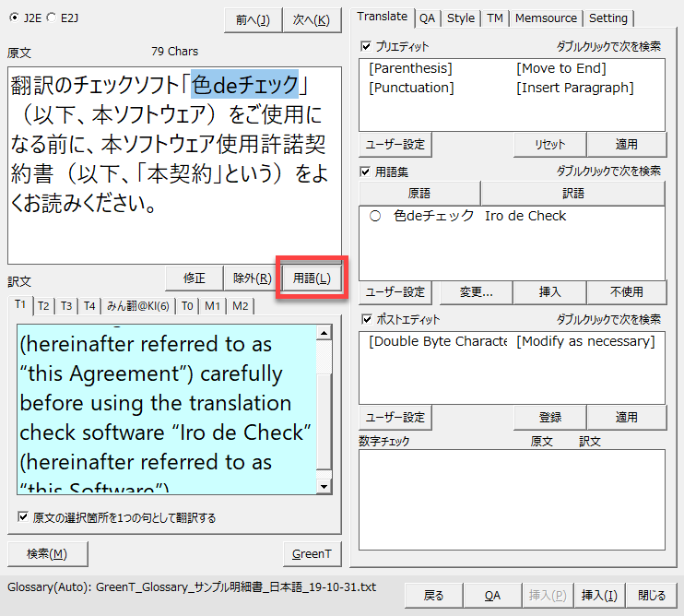684x616 pixels.
Task: Uncheck 原文の選択箇所を1つの句として翻訳する option
Action: pyautogui.click(x=24, y=517)
